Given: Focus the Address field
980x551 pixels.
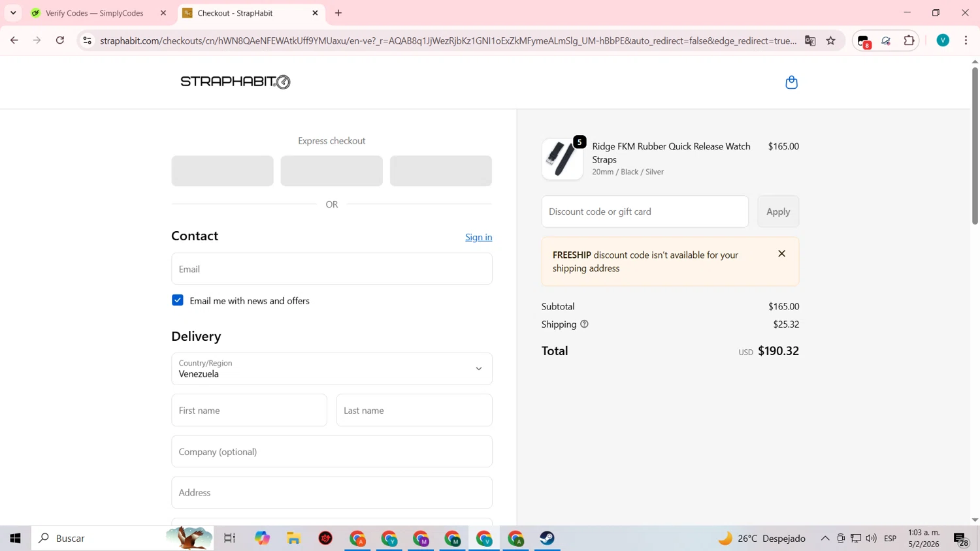Looking at the screenshot, I should 332,493.
